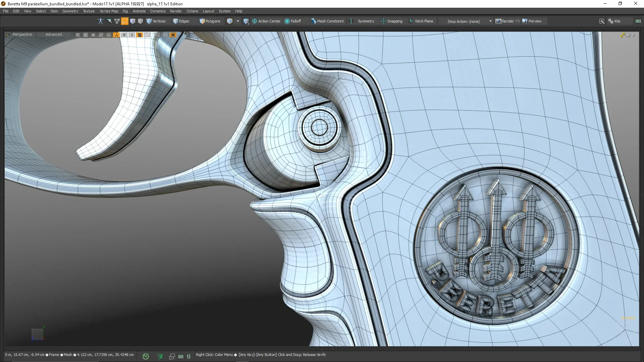Click the gray cube icon before Vertices
The height and width of the screenshot is (362, 644).
point(140,21)
